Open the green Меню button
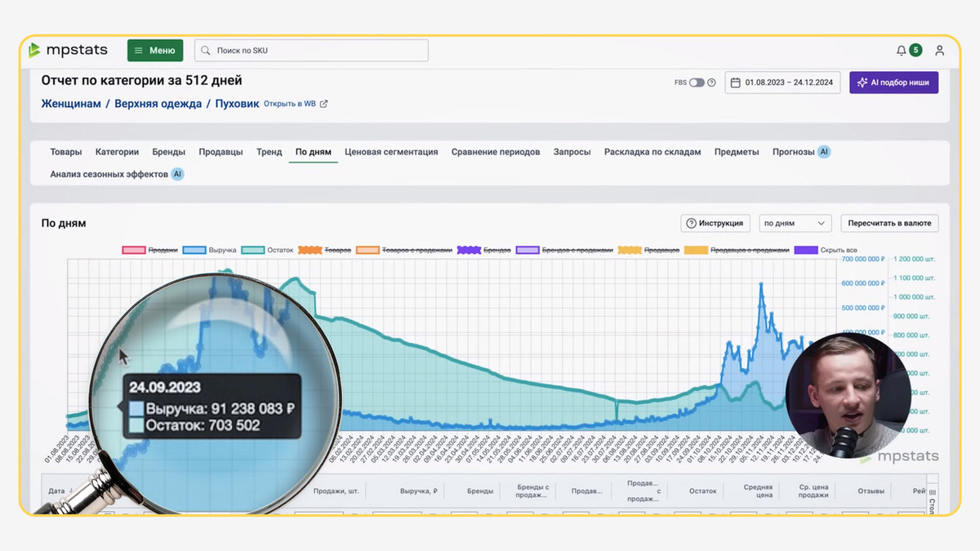 (155, 51)
